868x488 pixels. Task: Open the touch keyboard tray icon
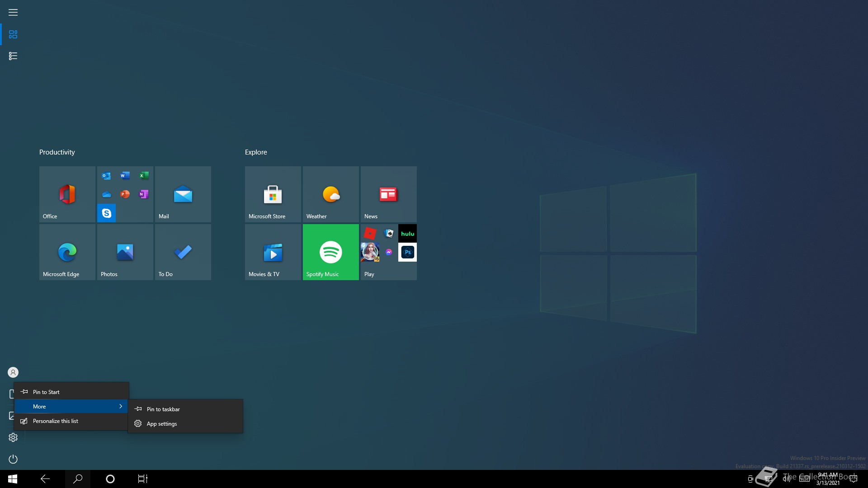tap(805, 479)
